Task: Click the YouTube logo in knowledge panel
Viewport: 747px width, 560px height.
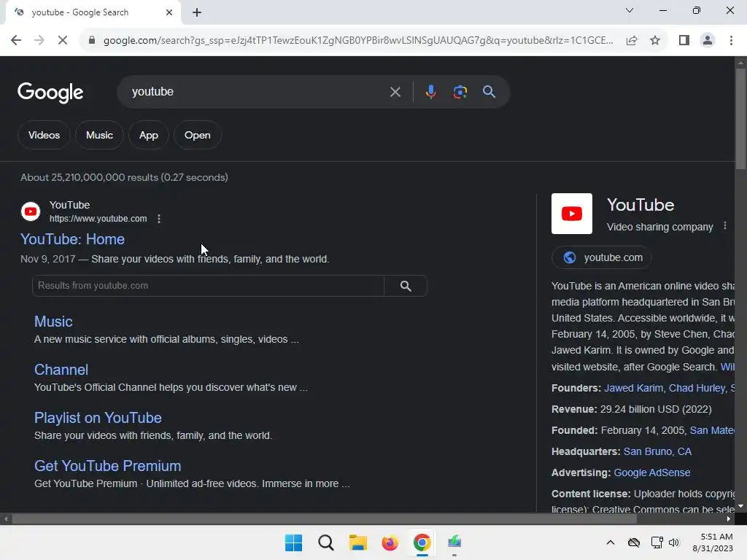Action: coord(572,214)
